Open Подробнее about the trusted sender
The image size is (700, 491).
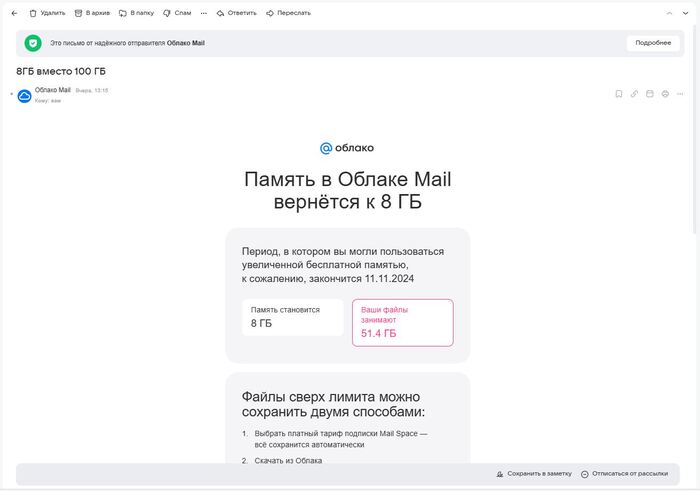point(653,43)
